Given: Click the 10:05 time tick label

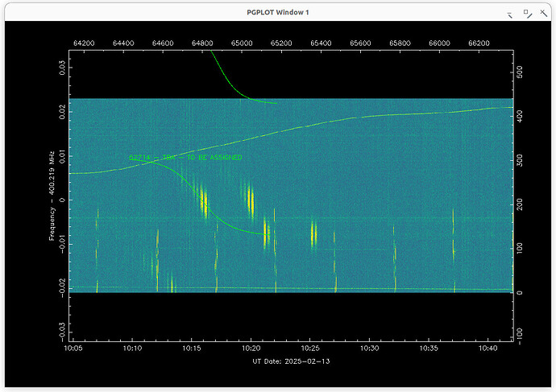Looking at the screenshot, I should 73,349.
